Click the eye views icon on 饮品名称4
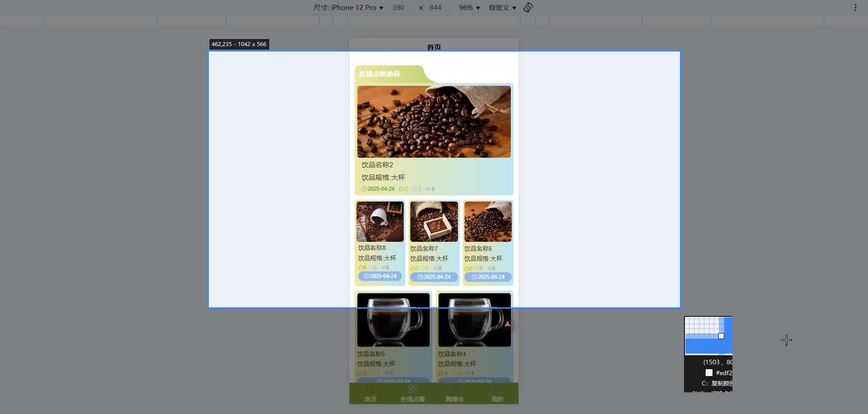Screen dimensions: 868x414 pyautogui.click(x=468, y=373)
